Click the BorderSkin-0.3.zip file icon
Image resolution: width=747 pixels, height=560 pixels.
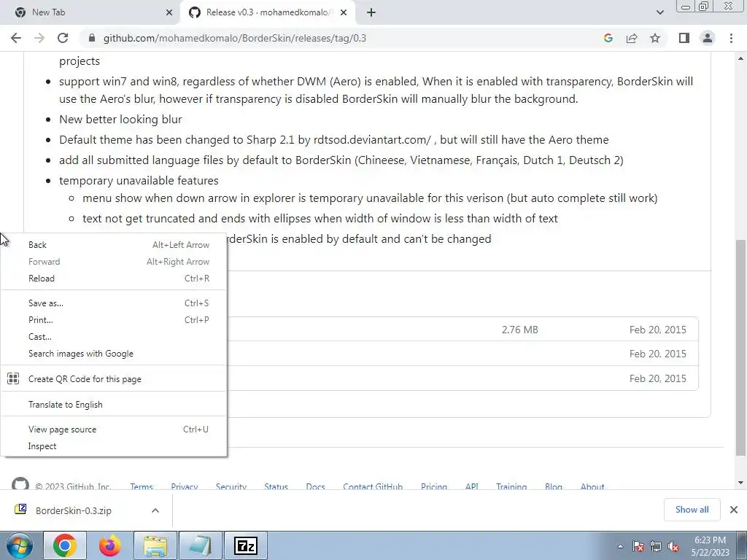tap(20, 510)
